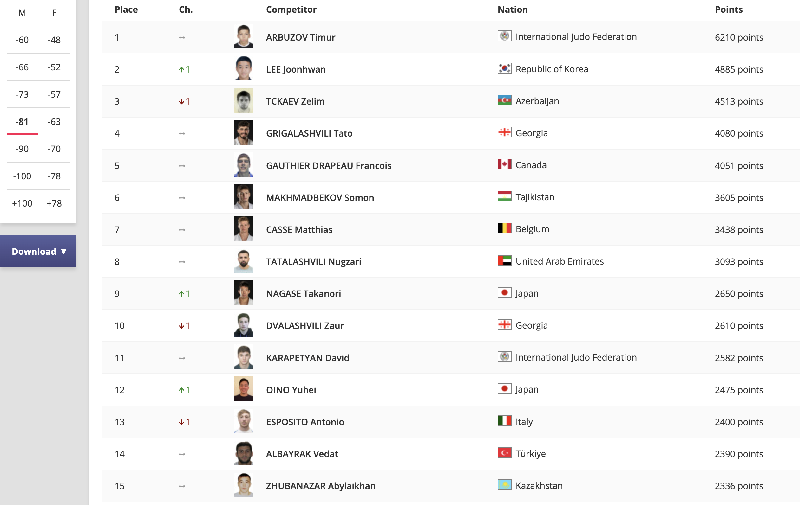Click the Canada flag icon
The width and height of the screenshot is (812, 505).
tap(504, 165)
